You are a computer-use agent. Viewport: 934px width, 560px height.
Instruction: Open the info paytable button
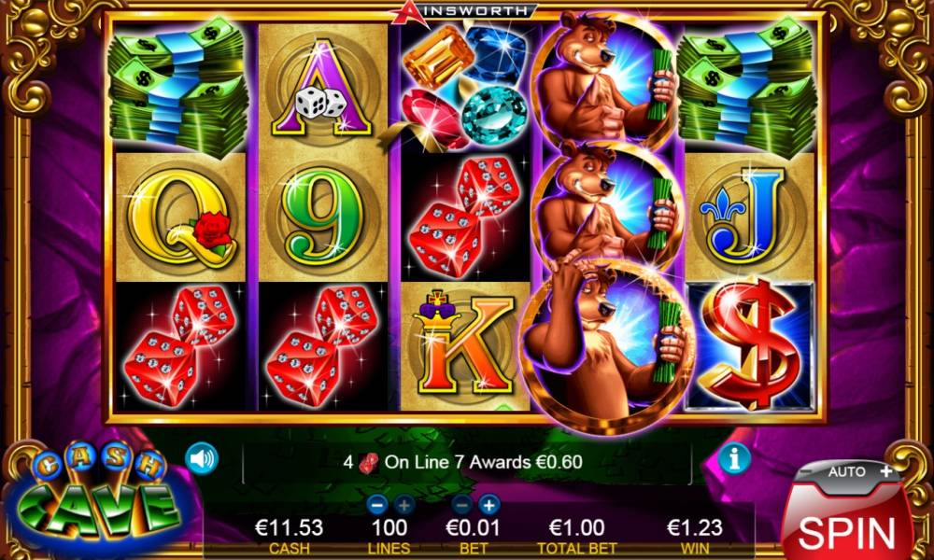pyautogui.click(x=734, y=458)
